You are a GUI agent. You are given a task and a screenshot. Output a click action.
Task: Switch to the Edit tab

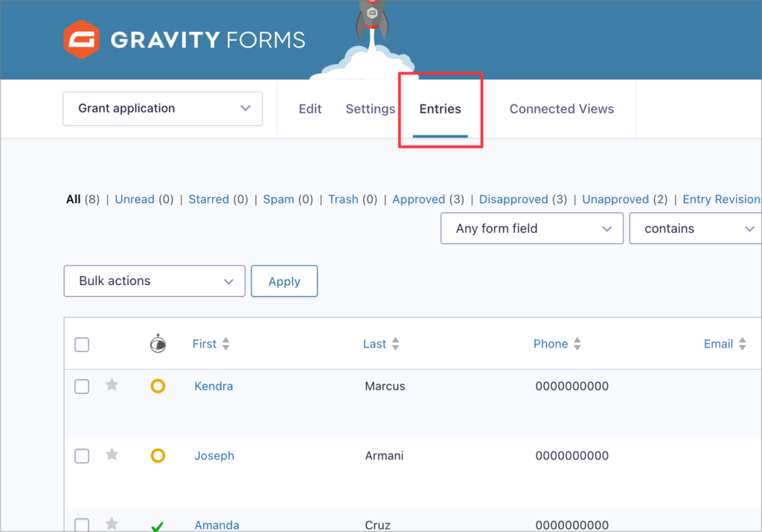310,109
